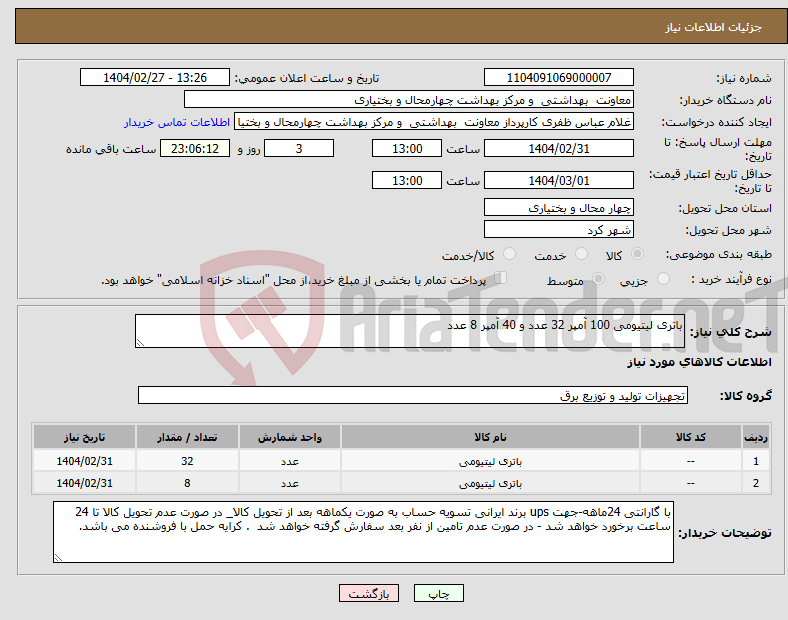The height and width of the screenshot is (620, 788).
Task: Click the delivery city field شهر کرد
Action: pos(559,230)
